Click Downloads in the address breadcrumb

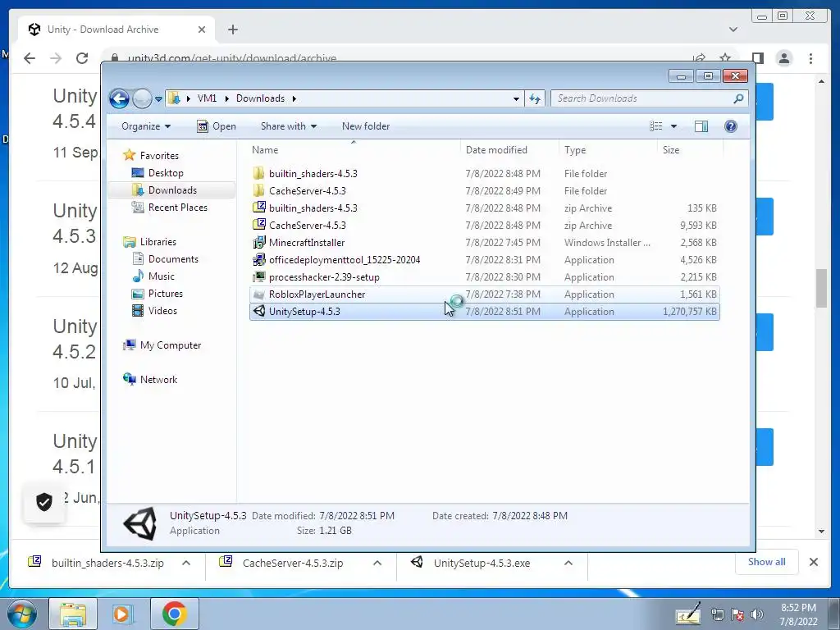(260, 98)
